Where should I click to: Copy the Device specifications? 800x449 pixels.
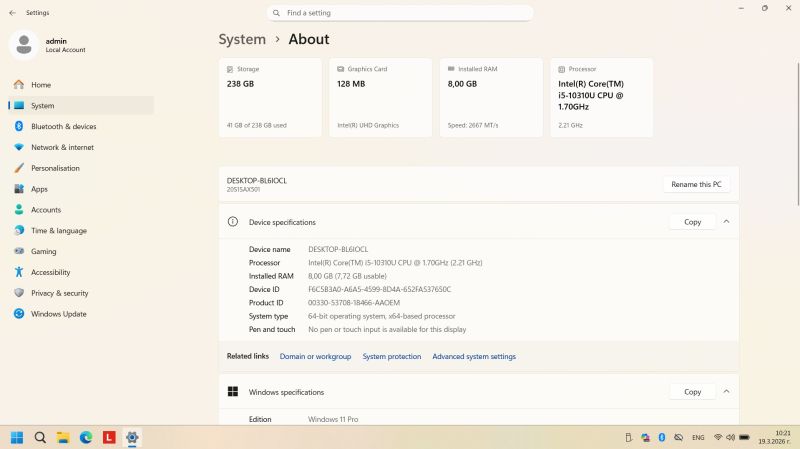point(692,222)
